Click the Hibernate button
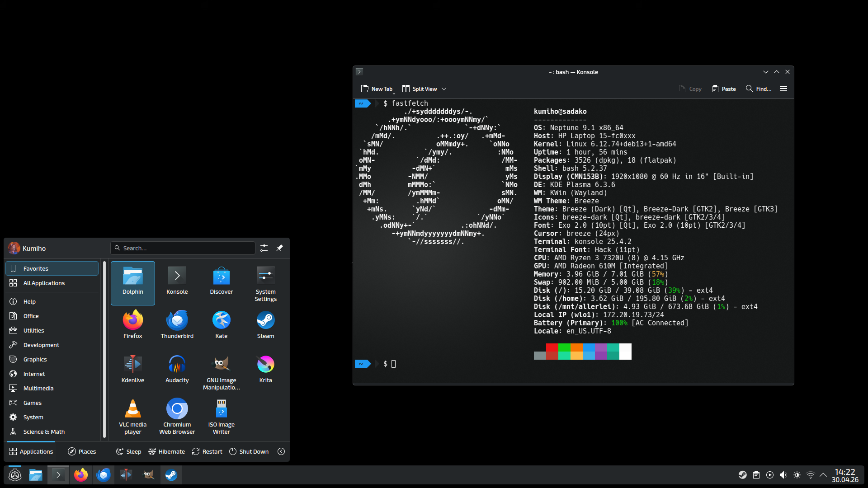 point(167,451)
